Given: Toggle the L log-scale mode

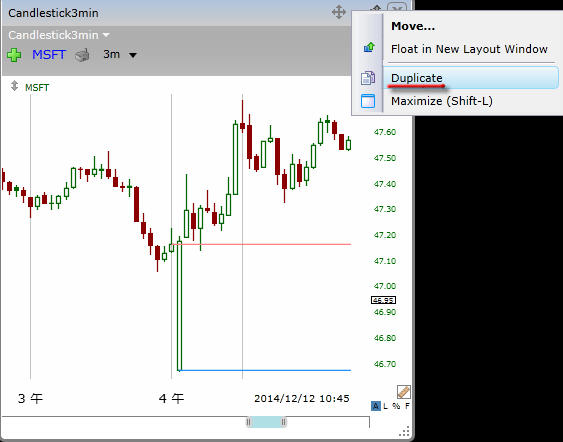Looking at the screenshot, I should click(x=385, y=406).
